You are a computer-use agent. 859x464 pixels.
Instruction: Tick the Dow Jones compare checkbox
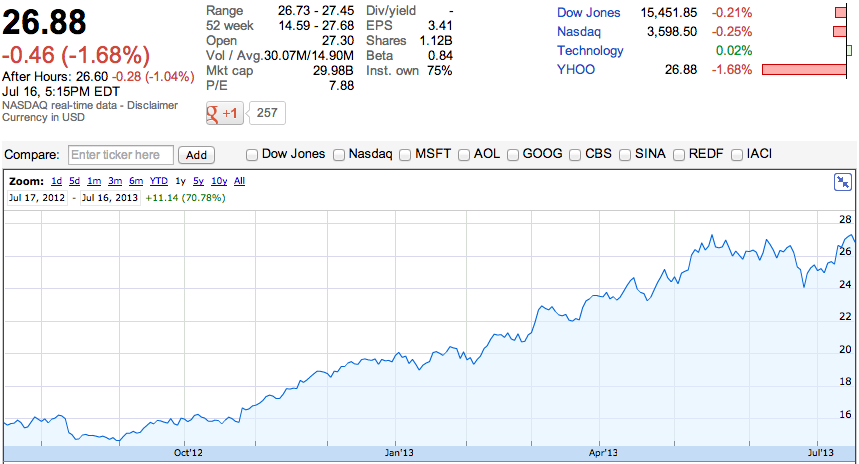click(252, 155)
